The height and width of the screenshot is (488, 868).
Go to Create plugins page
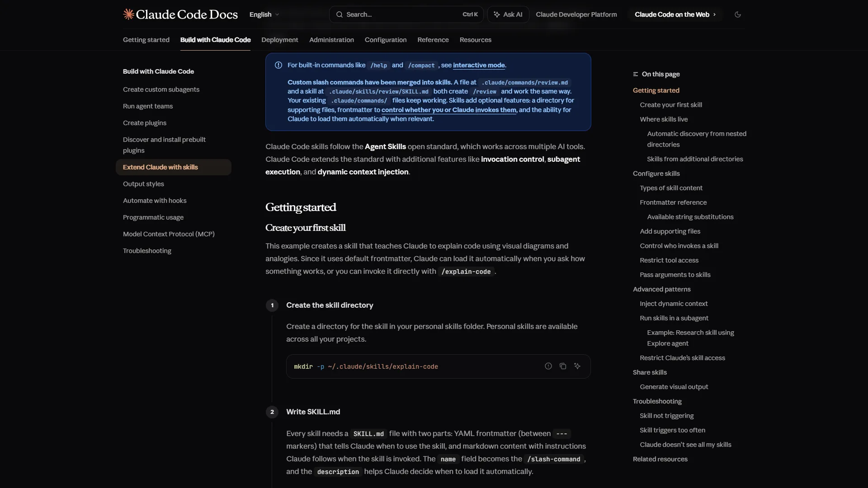tap(174, 123)
